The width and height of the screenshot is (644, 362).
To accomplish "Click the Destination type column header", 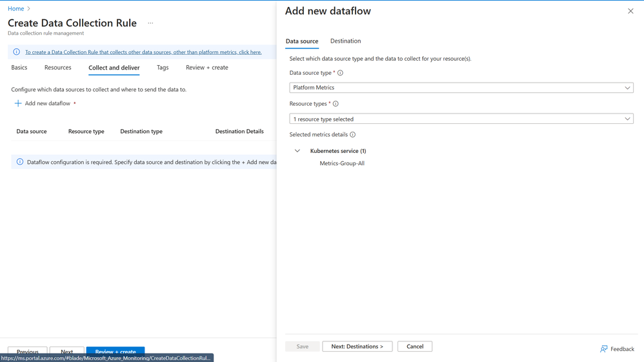I will pyautogui.click(x=141, y=132).
